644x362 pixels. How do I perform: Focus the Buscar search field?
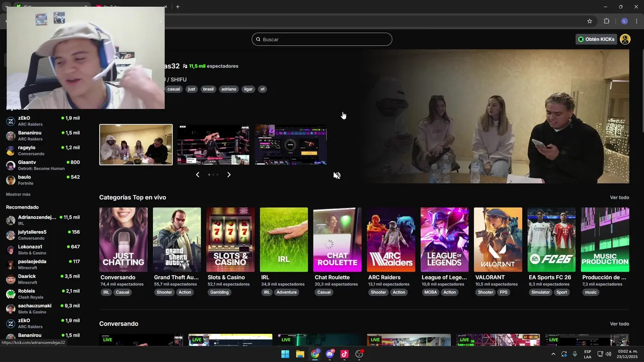[x=322, y=39]
